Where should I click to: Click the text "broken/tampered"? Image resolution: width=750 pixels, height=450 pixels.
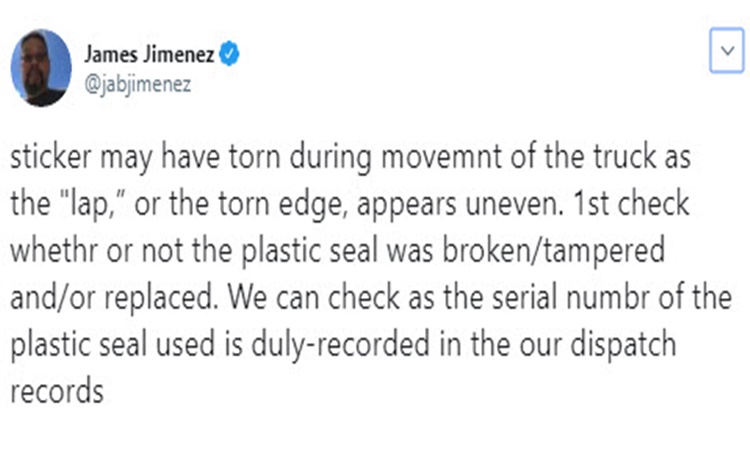[553, 251]
